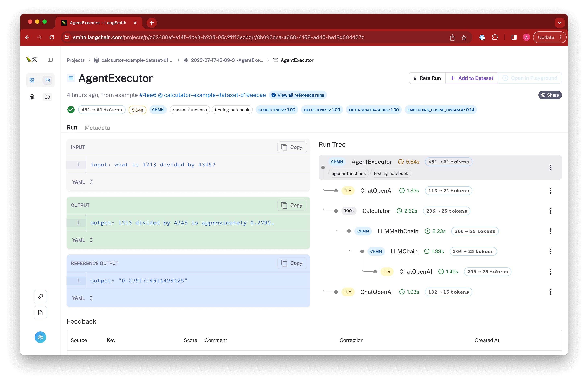Toggle browser side panel icon
This screenshot has width=588, height=382.
click(514, 37)
